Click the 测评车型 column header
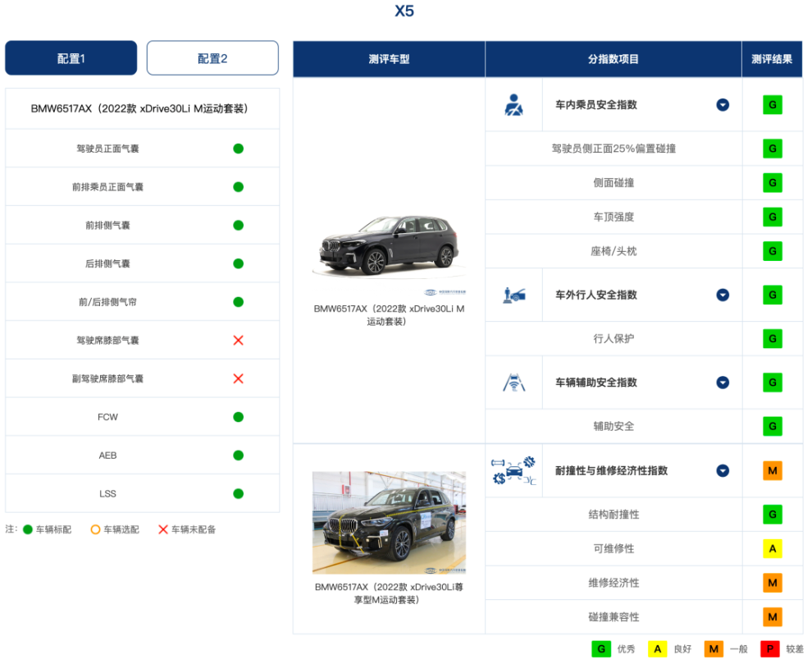812x664 pixels. (389, 59)
